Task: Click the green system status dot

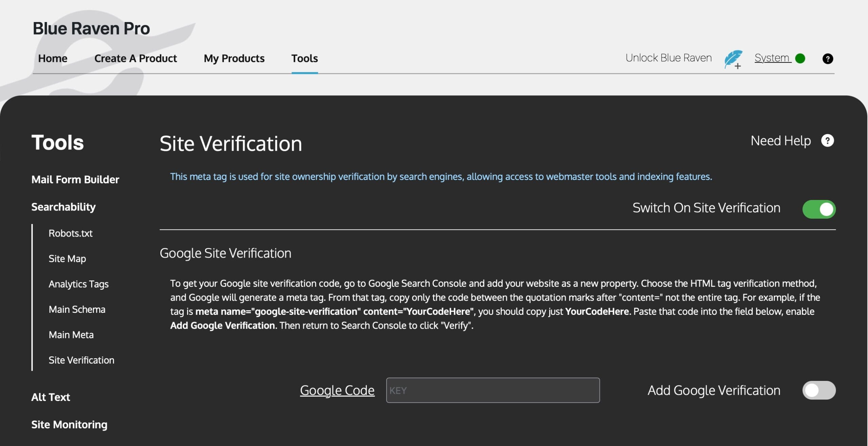Action: point(800,58)
